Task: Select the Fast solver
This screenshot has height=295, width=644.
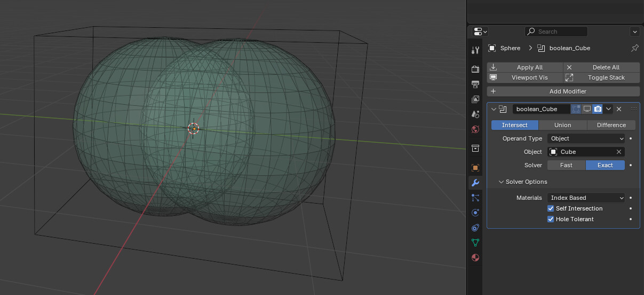Action: 566,165
